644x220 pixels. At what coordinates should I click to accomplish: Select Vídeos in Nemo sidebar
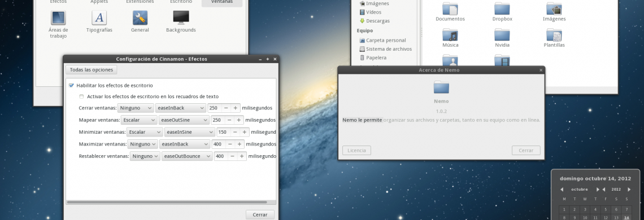pos(370,12)
